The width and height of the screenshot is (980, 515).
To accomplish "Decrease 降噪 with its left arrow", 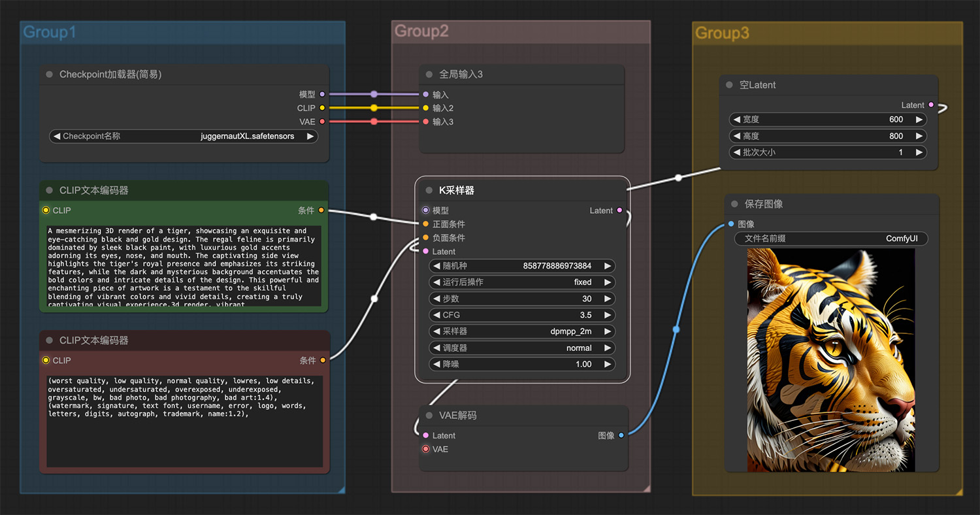I will [x=436, y=364].
